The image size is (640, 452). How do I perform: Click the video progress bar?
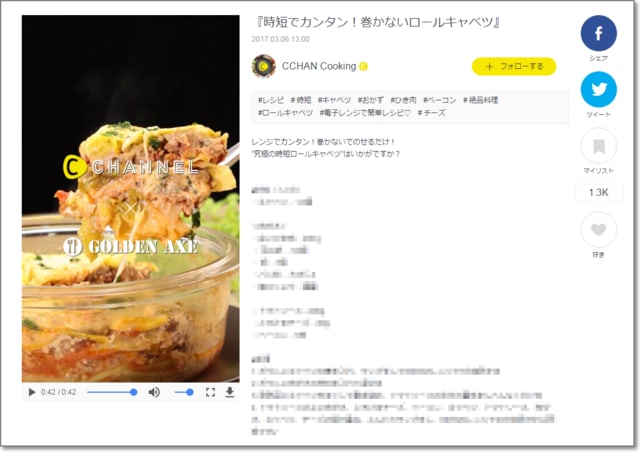pyautogui.click(x=111, y=392)
